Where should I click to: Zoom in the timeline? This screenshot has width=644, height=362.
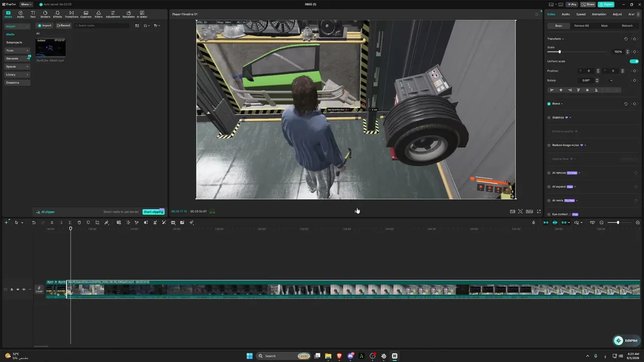coord(638,223)
